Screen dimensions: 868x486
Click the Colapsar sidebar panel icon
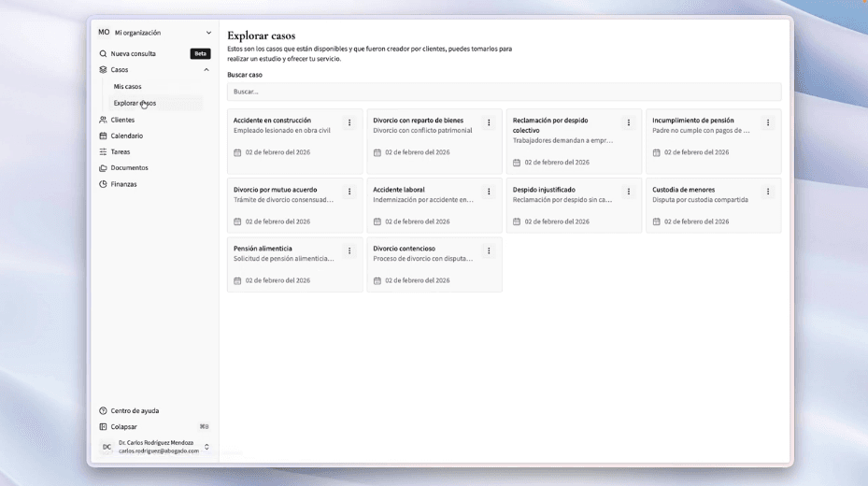[103, 427]
